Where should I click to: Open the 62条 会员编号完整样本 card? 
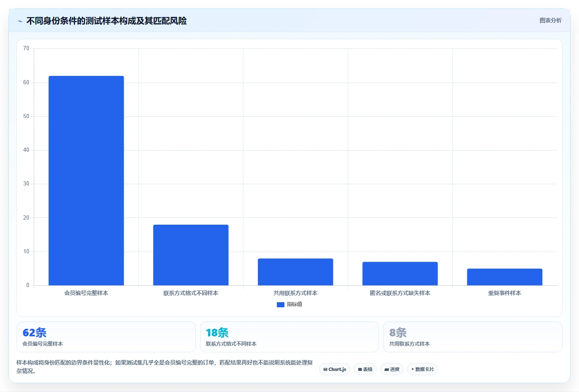coord(106,337)
